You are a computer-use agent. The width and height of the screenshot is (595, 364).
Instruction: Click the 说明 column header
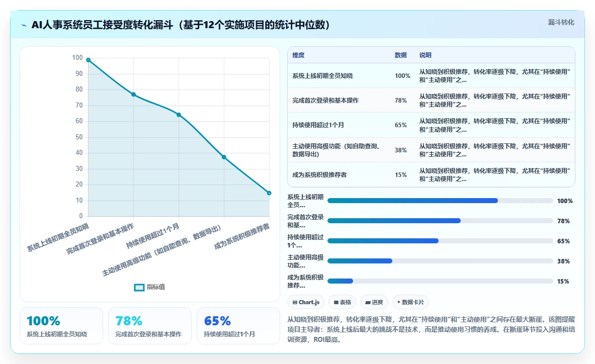(x=426, y=55)
